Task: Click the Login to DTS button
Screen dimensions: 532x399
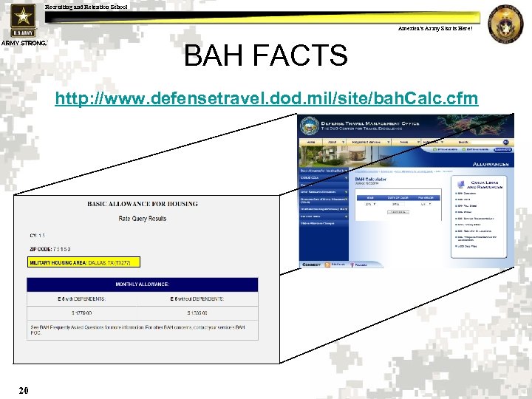Action: (502, 149)
